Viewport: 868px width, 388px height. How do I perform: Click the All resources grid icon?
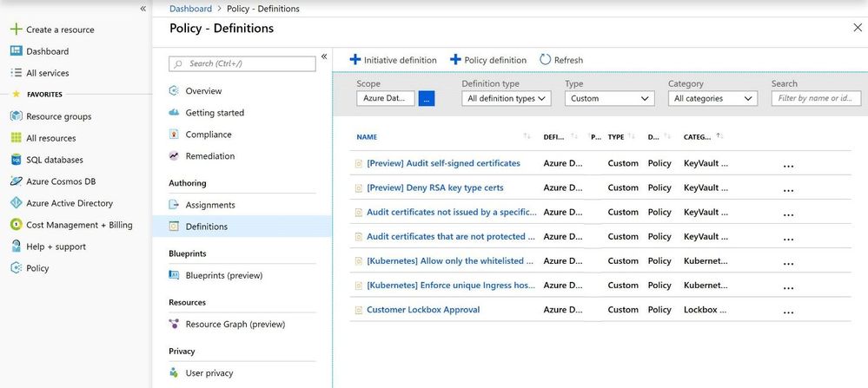17,138
